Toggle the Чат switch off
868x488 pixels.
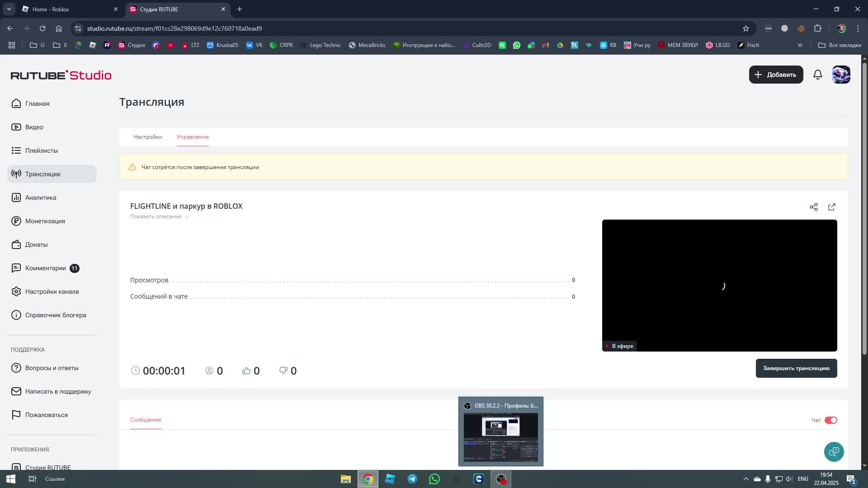tap(831, 420)
